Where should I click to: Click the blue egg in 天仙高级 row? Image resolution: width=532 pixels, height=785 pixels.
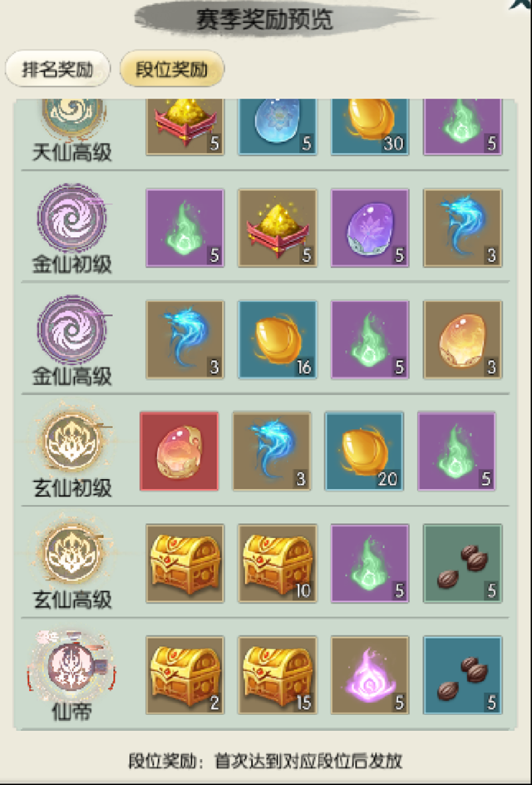point(278,126)
